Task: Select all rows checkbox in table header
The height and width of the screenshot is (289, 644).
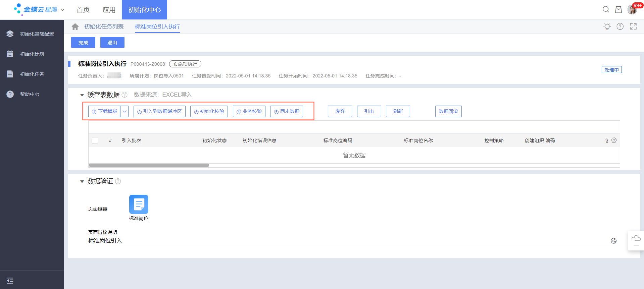Action: click(95, 140)
